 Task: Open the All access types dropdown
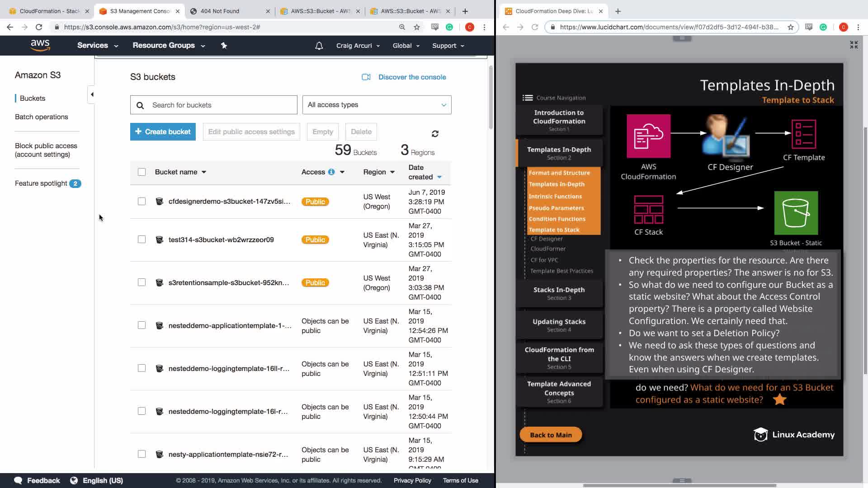pos(377,105)
